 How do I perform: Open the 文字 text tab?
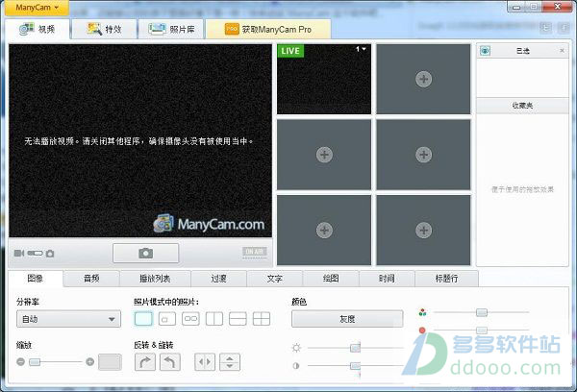coord(274,279)
